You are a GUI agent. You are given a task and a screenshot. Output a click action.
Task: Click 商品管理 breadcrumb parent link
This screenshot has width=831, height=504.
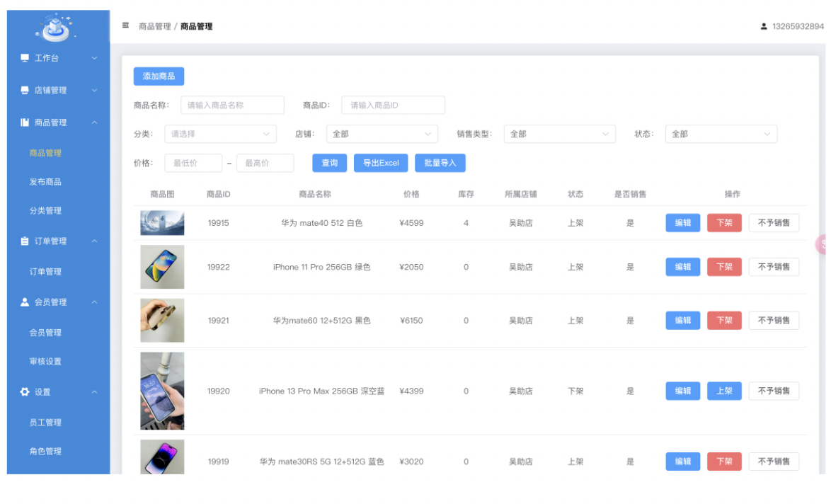[x=155, y=26]
